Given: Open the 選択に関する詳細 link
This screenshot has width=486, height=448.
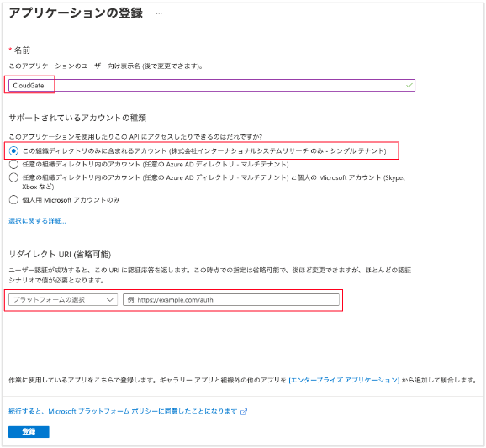Looking at the screenshot, I should pos(37,221).
